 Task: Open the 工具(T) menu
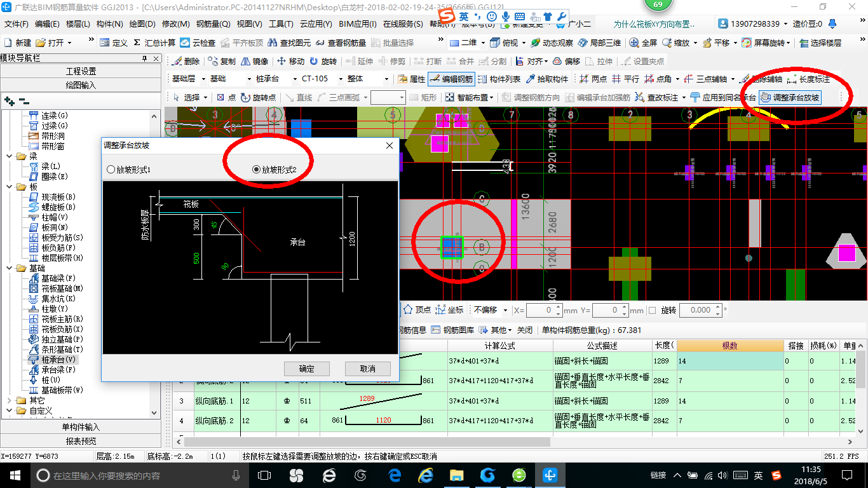280,24
